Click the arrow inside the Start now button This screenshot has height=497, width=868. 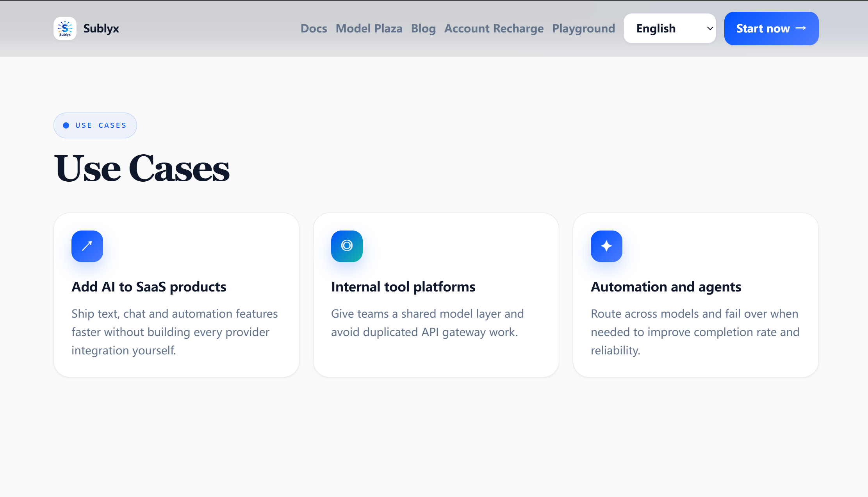(x=801, y=28)
